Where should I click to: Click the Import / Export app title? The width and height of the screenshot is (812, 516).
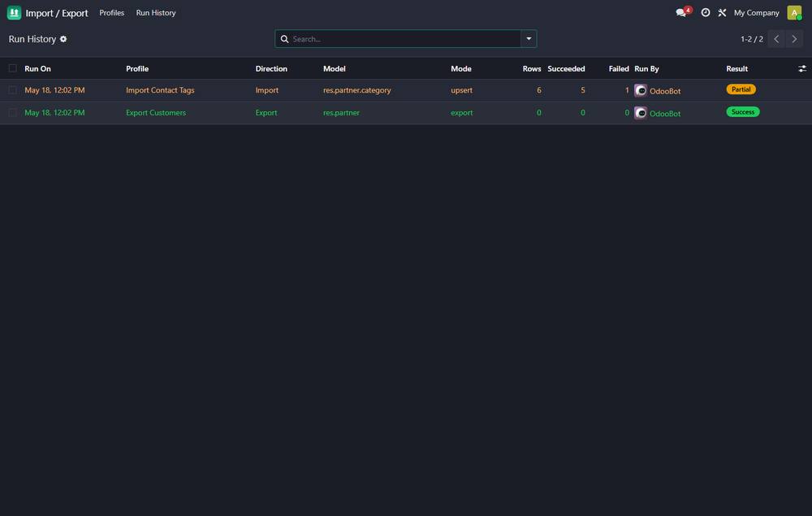[x=57, y=13]
